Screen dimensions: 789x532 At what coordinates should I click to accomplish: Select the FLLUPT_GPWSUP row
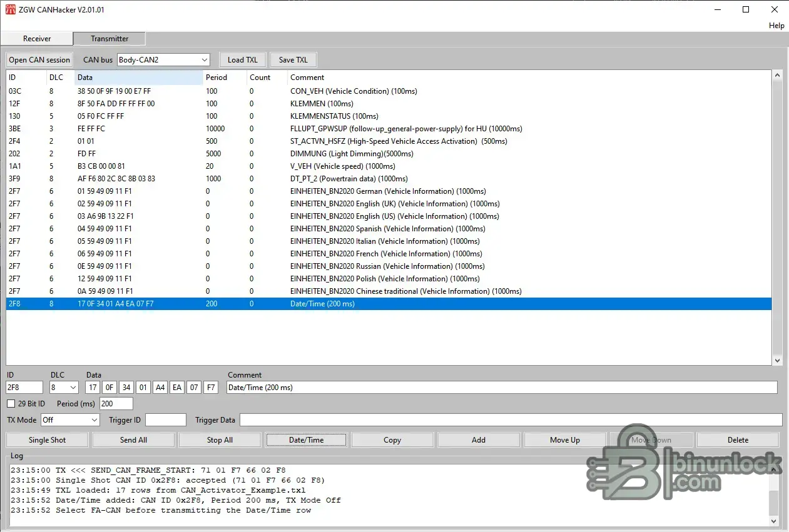[389, 129]
